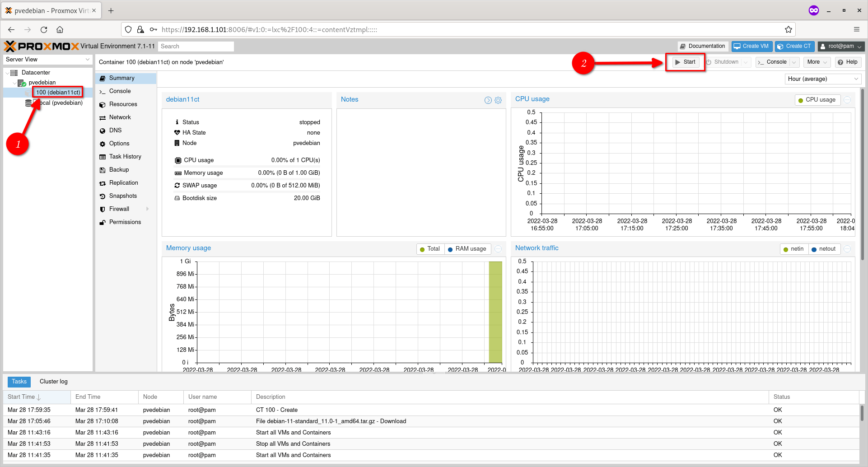Screen dimensions: 868x467
Task: Toggle the Total memory legend series
Action: 430,249
